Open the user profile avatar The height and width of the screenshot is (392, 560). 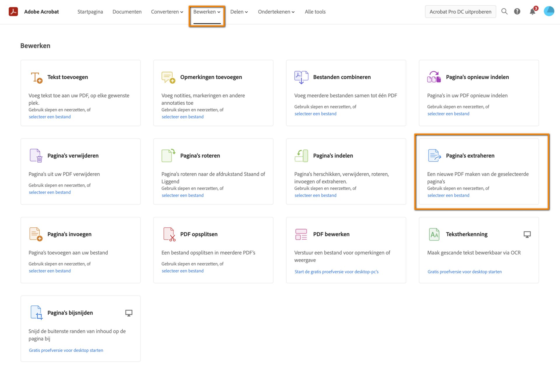(549, 11)
